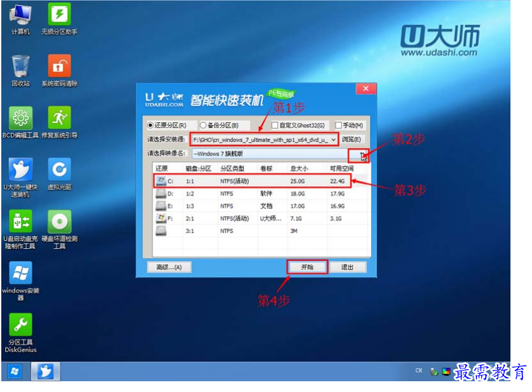
Task: Click the F: drive Windows icon
Action: pyautogui.click(x=161, y=218)
